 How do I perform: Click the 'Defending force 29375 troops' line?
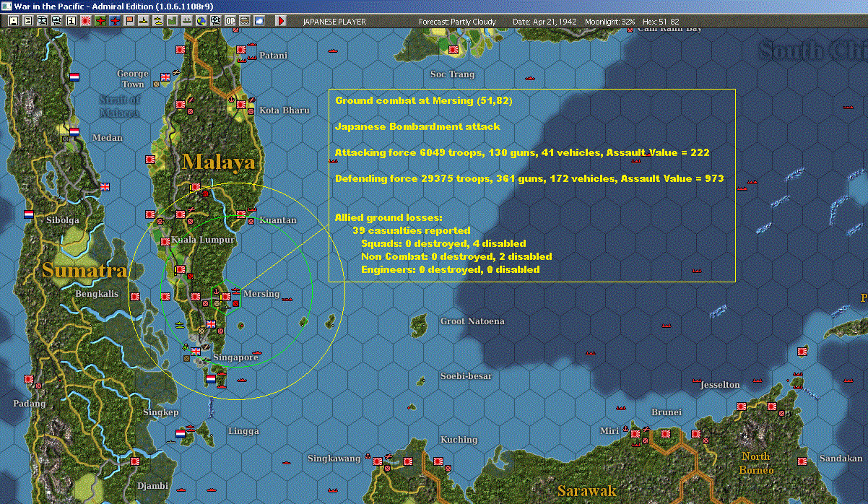pos(529,178)
